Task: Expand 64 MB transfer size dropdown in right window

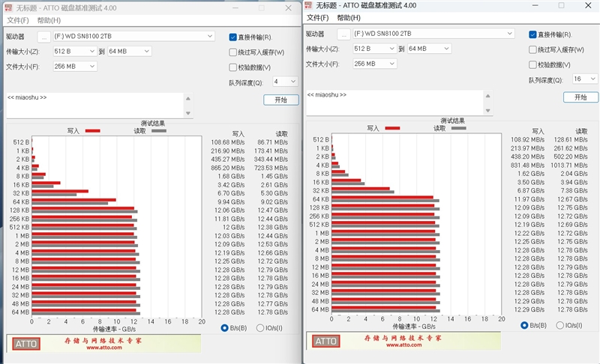Action: pyautogui.click(x=429, y=49)
